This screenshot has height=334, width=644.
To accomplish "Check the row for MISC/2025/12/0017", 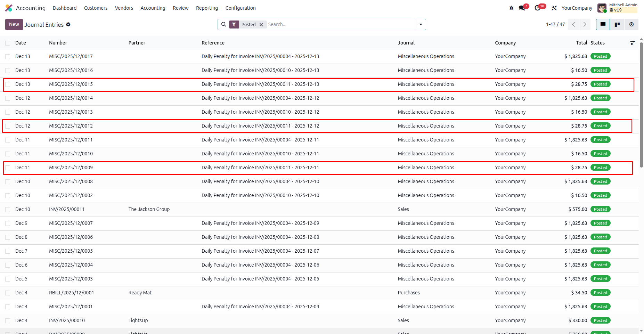I will coord(8,57).
